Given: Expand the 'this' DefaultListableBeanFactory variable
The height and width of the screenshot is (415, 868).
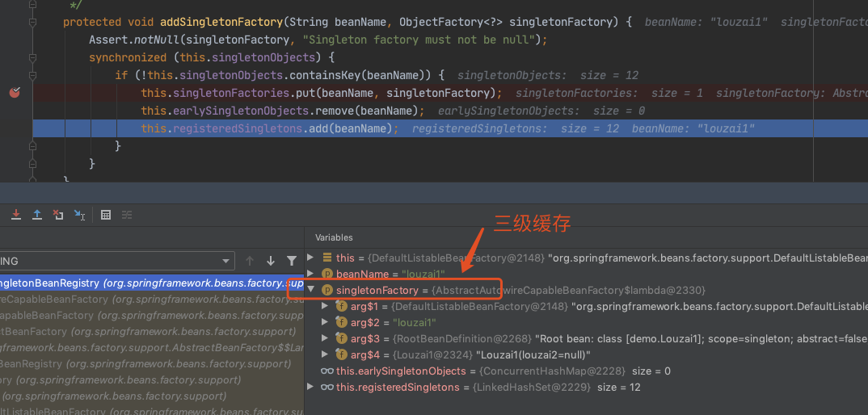Looking at the screenshot, I should 310,258.
